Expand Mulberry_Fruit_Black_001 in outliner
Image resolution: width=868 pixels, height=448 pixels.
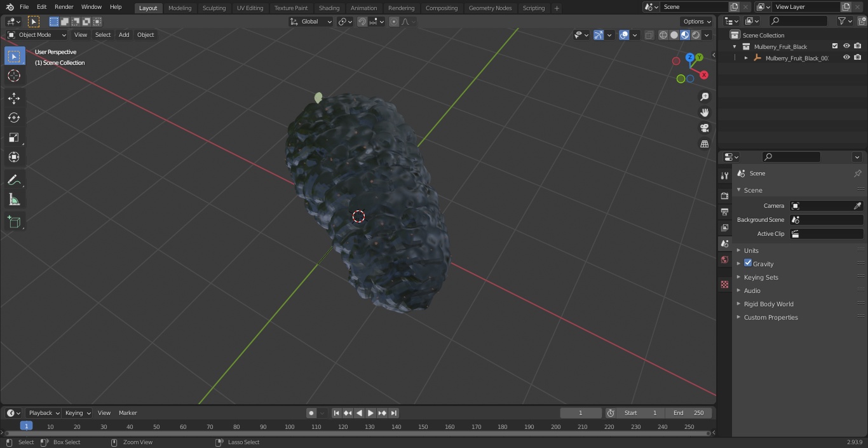click(746, 58)
